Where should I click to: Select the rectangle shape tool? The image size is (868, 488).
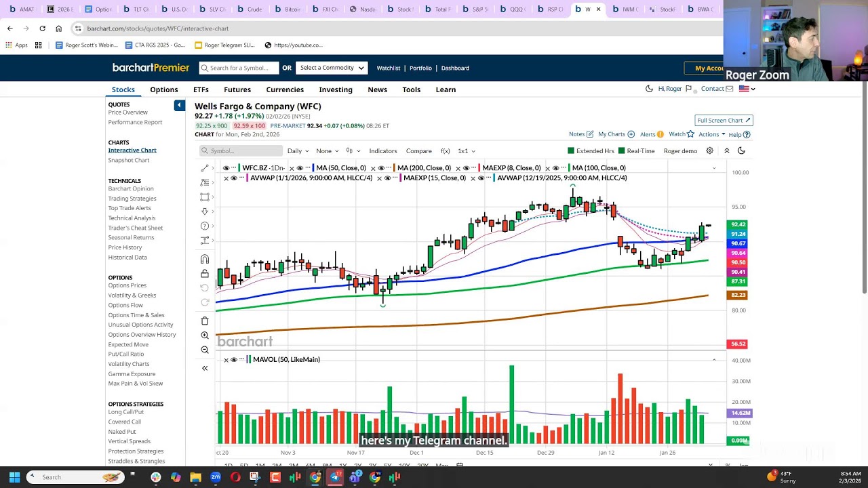205,197
